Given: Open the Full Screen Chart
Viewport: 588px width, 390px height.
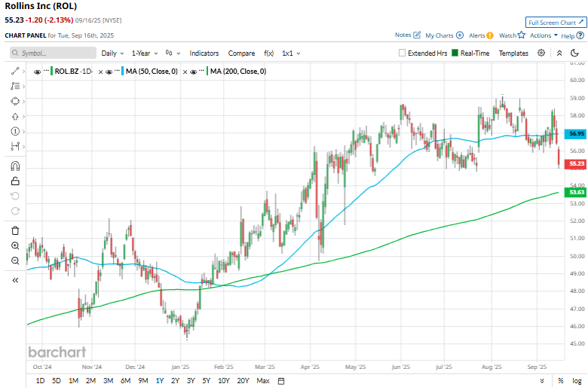Looking at the screenshot, I should tap(556, 23).
